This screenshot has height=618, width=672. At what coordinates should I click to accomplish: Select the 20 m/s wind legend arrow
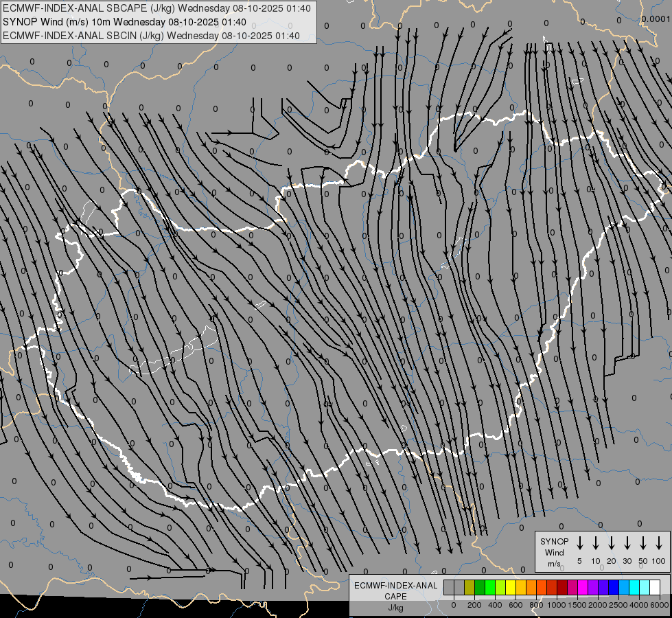pos(611,543)
